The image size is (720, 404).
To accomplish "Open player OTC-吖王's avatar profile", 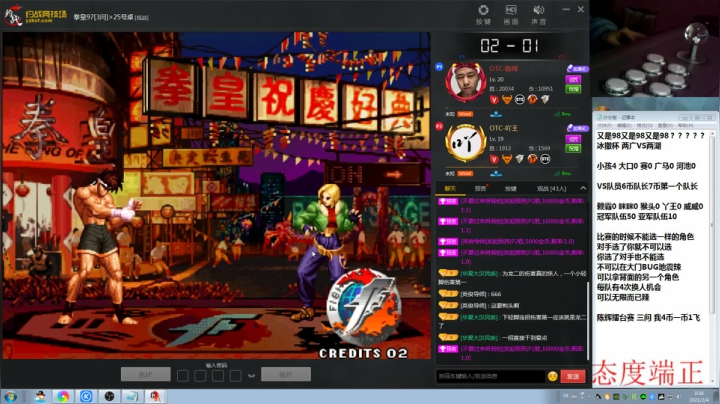I will [x=466, y=142].
